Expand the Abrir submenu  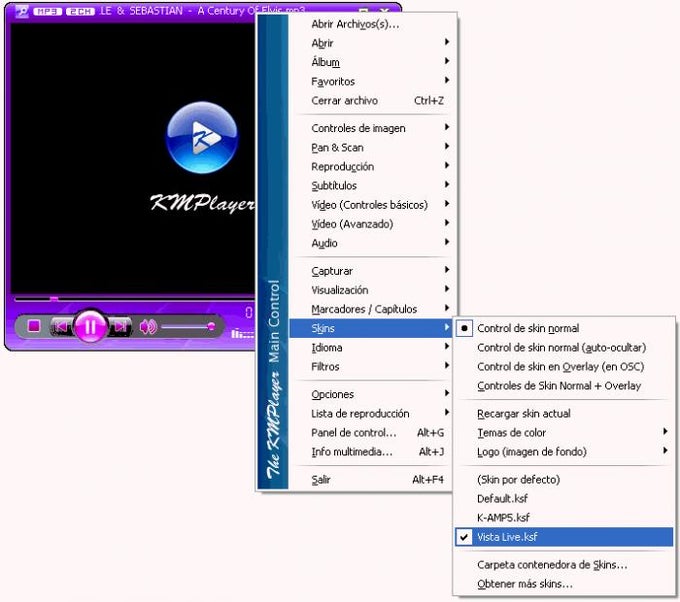coord(372,43)
